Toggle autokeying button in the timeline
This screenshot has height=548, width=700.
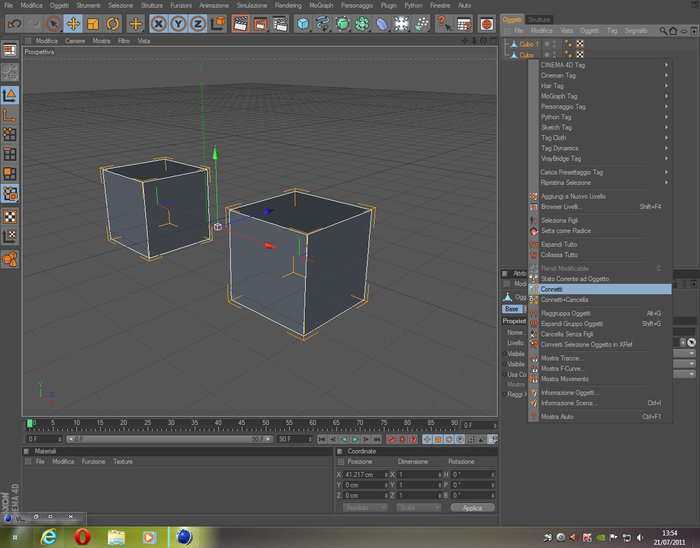click(x=402, y=439)
